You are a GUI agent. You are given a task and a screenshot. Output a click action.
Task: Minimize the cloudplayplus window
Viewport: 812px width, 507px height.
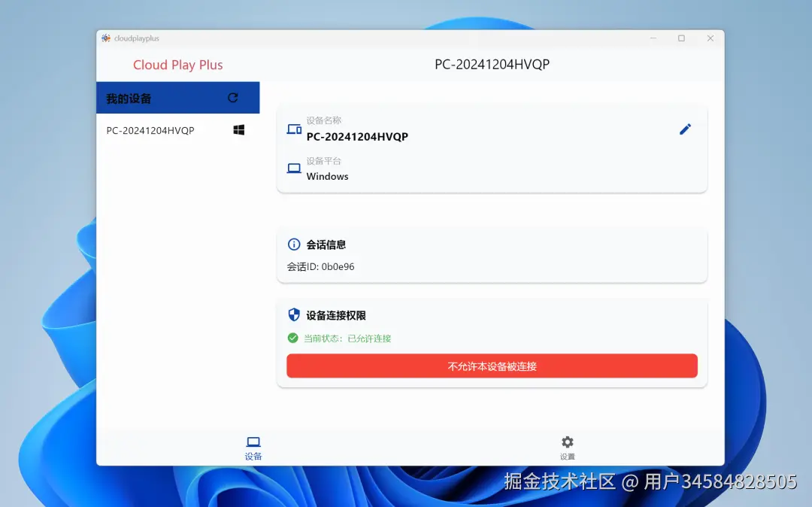pos(653,38)
